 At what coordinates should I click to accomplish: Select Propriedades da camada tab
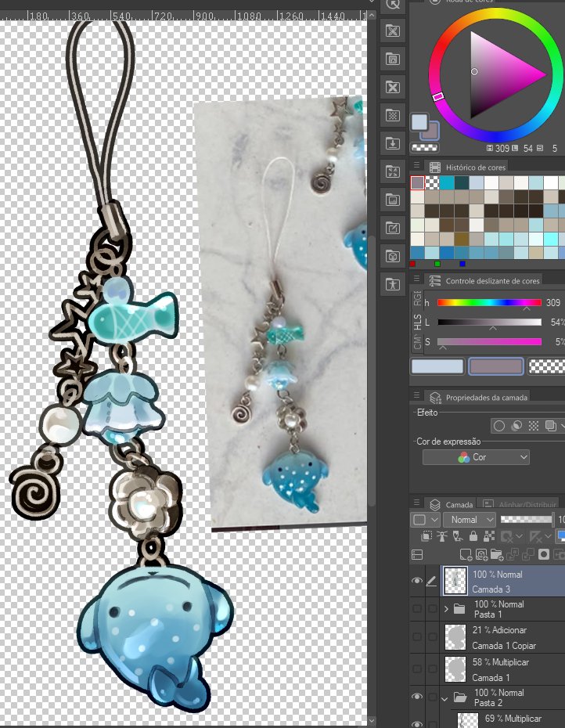tap(477, 397)
